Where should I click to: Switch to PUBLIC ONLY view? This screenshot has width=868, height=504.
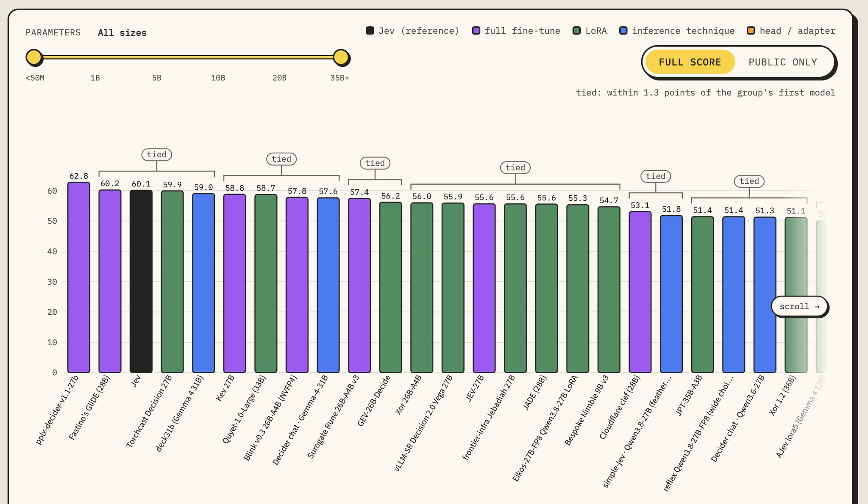783,62
